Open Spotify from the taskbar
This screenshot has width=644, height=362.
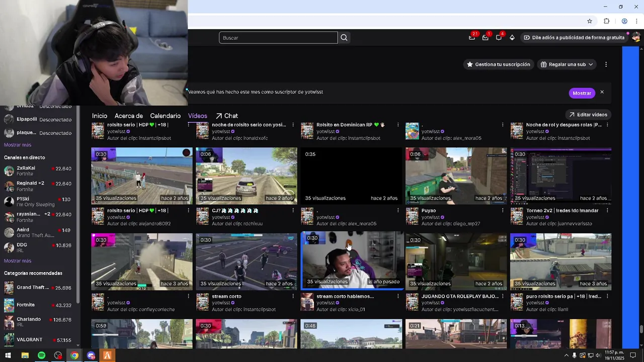coord(41,355)
